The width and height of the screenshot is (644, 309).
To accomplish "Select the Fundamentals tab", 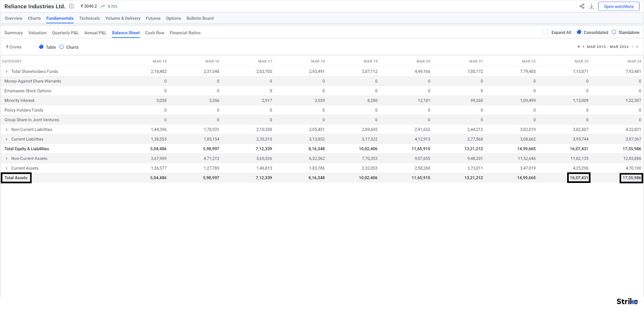I will 60,18.
